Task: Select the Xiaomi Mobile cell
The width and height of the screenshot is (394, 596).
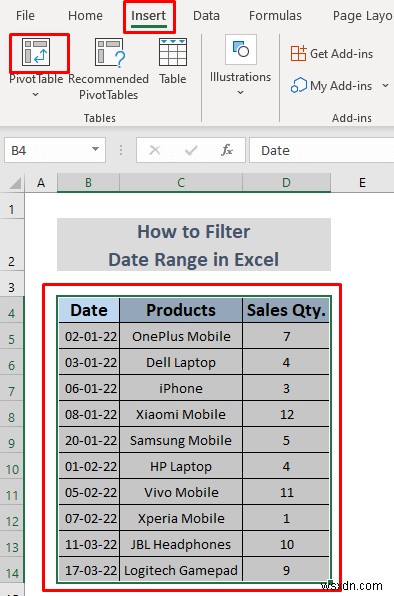Action: click(x=181, y=414)
